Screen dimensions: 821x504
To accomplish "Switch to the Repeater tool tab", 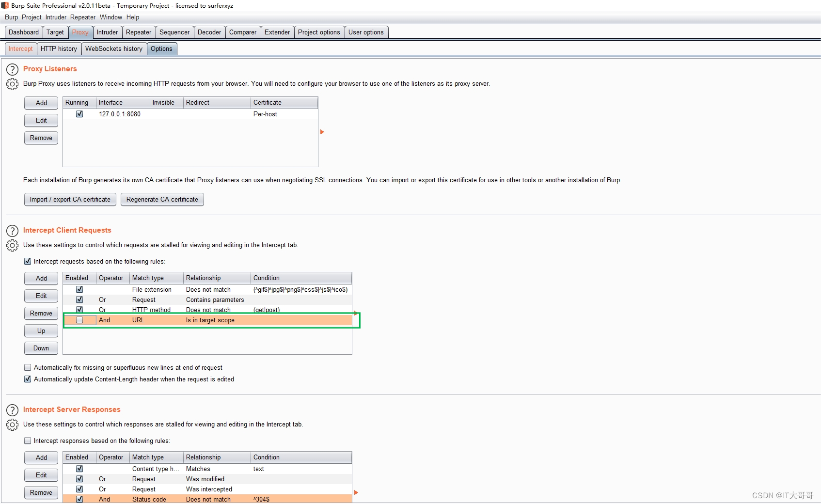I will tap(139, 32).
